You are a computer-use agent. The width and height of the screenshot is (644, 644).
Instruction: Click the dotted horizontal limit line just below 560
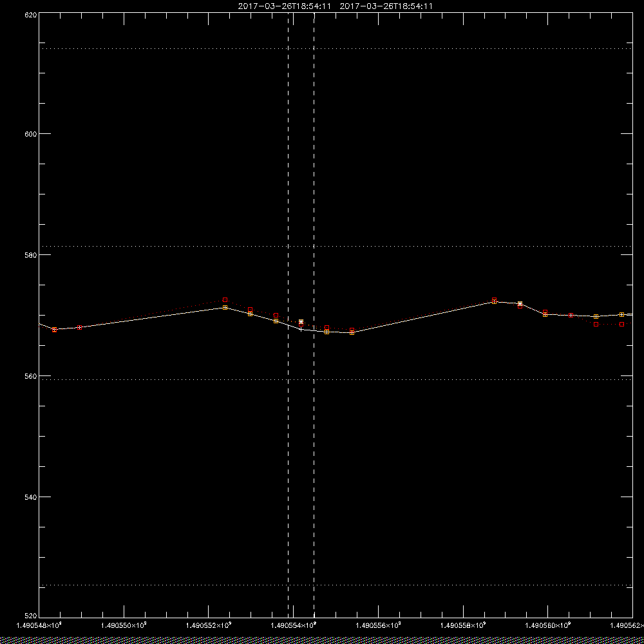point(336,379)
